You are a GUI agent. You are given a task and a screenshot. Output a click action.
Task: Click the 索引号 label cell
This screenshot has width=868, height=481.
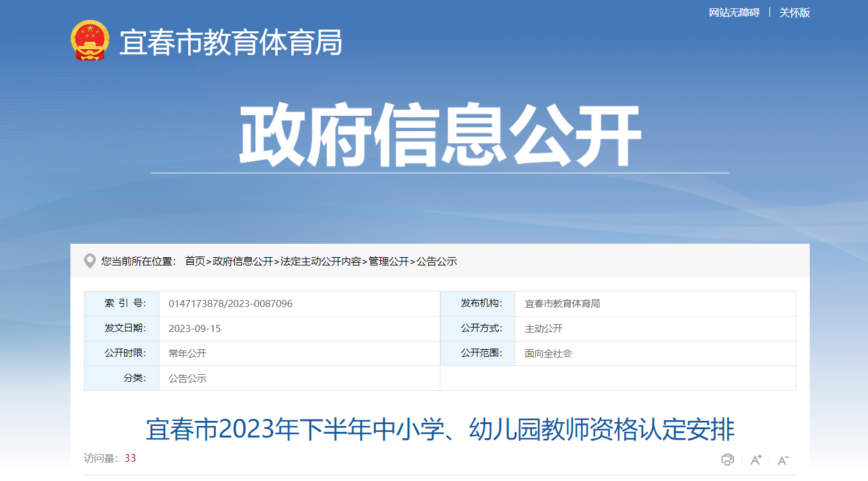click(122, 304)
